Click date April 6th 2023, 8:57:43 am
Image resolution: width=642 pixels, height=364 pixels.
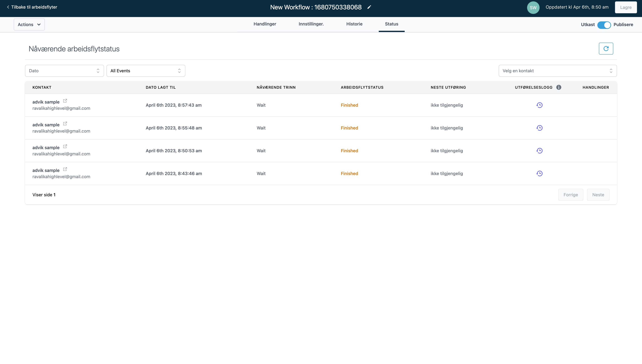tap(173, 105)
